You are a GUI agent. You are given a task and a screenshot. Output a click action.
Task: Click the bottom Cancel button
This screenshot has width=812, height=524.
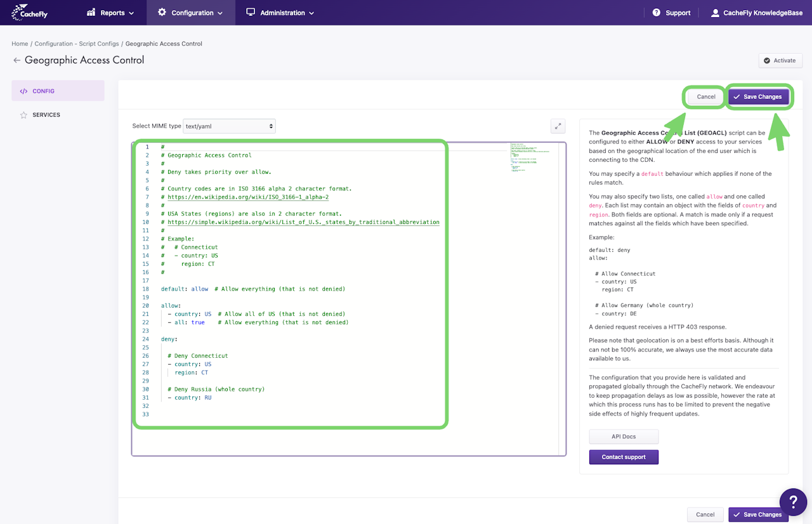pos(705,514)
